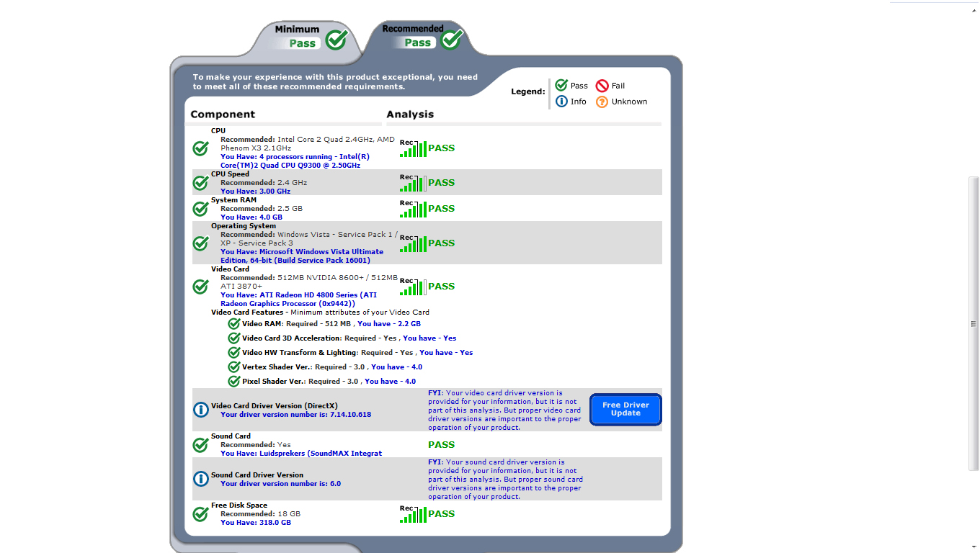Click the Operating System rating bar meter

(413, 243)
